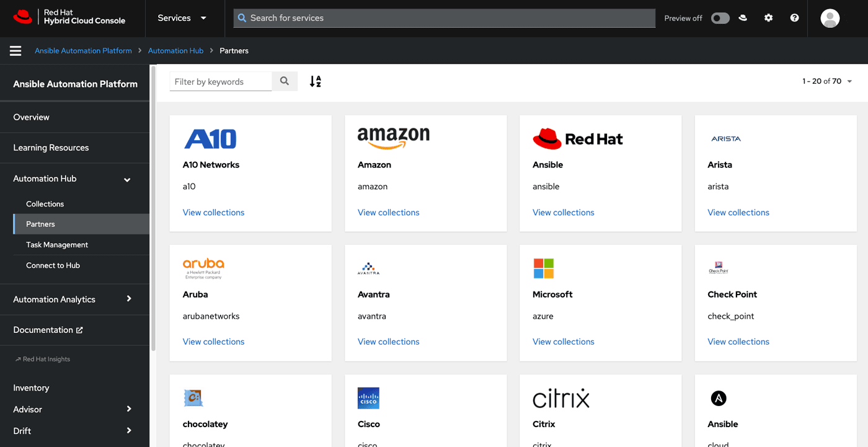Open Task Management from the sidebar

click(58, 244)
